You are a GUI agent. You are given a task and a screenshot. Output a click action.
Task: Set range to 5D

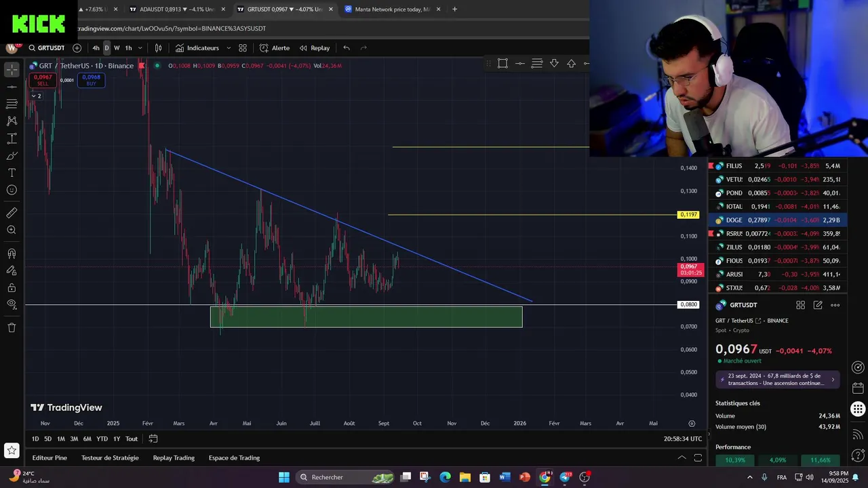click(x=47, y=439)
